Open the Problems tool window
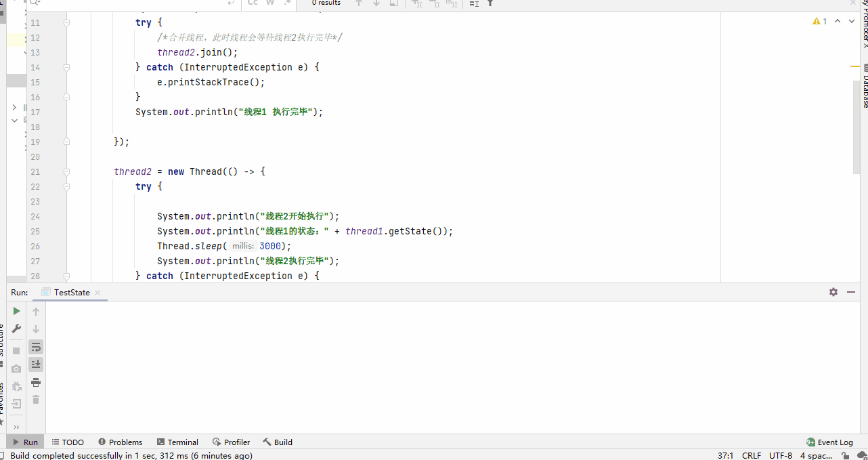This screenshot has width=868, height=460. 120,442
